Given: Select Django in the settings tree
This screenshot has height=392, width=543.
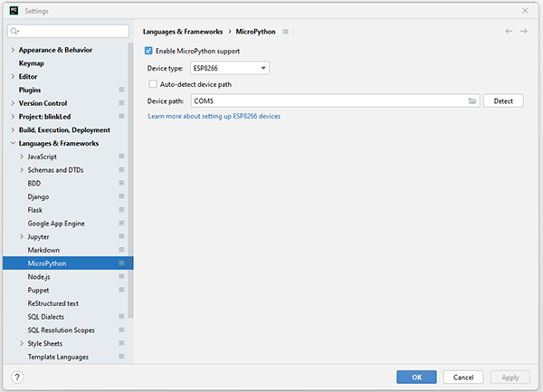Looking at the screenshot, I should [38, 196].
